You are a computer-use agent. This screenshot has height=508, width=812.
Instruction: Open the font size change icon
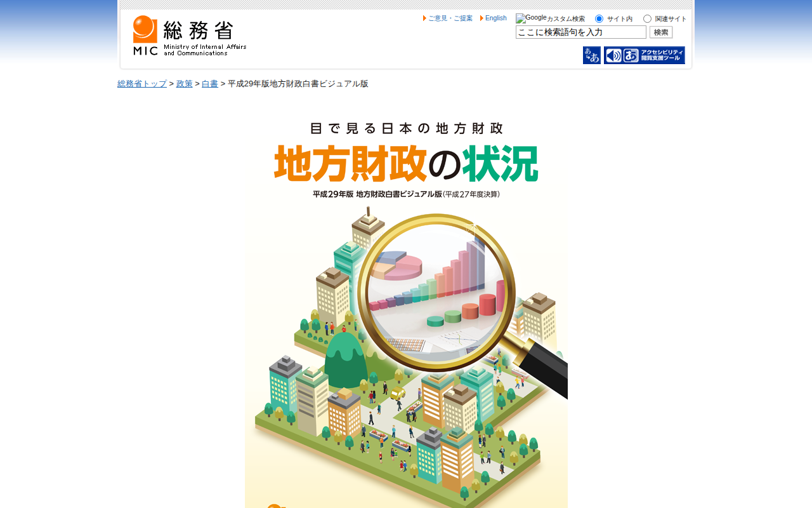pos(591,55)
